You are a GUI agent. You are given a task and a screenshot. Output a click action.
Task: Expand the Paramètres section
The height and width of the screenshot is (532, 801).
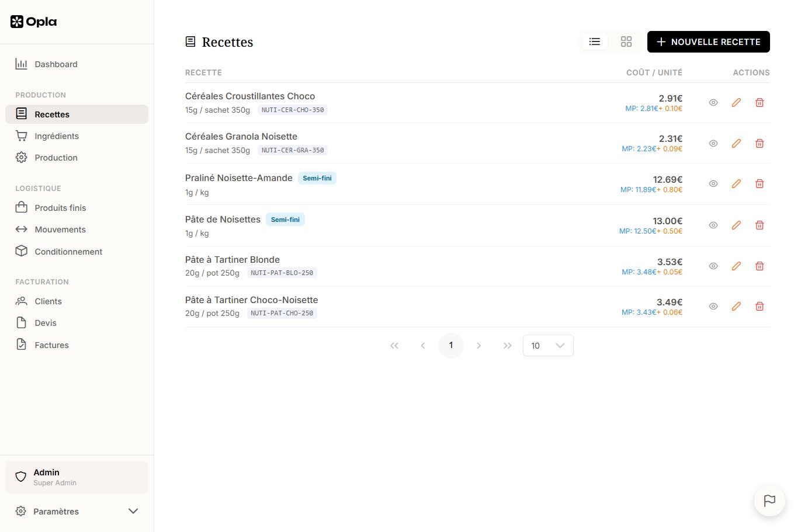click(56, 511)
